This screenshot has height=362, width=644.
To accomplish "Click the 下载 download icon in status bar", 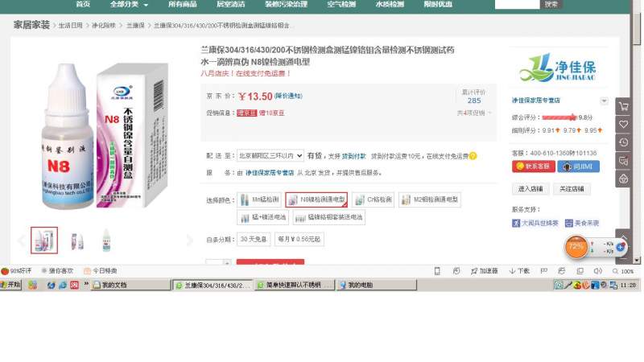I will [519, 271].
